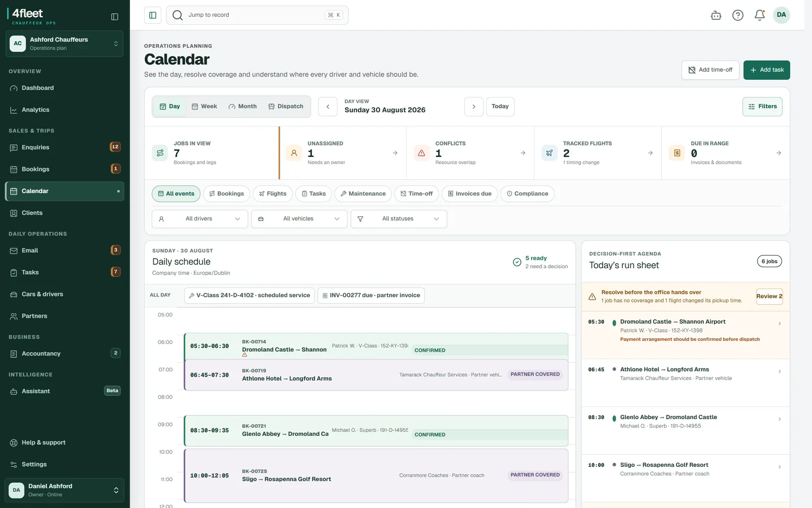Open Tracked Flights card arrow
Viewport: 812px width, 508px height.
coord(651,153)
